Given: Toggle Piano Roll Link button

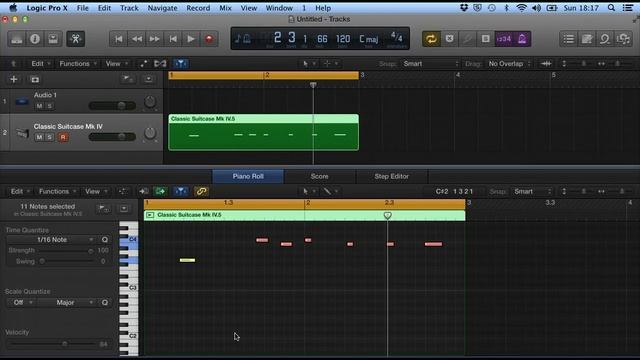Looking at the screenshot, I should (201, 191).
